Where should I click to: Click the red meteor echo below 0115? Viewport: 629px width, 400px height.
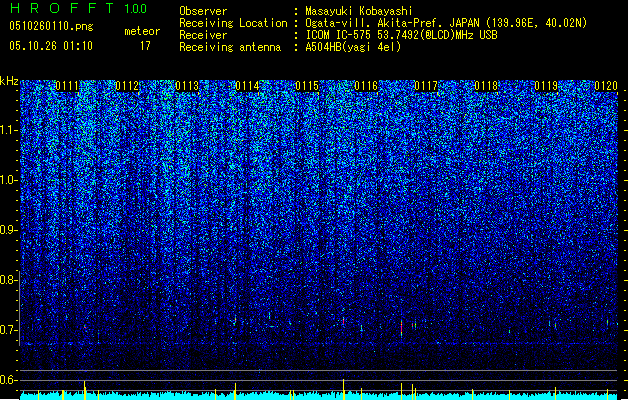point(343,321)
